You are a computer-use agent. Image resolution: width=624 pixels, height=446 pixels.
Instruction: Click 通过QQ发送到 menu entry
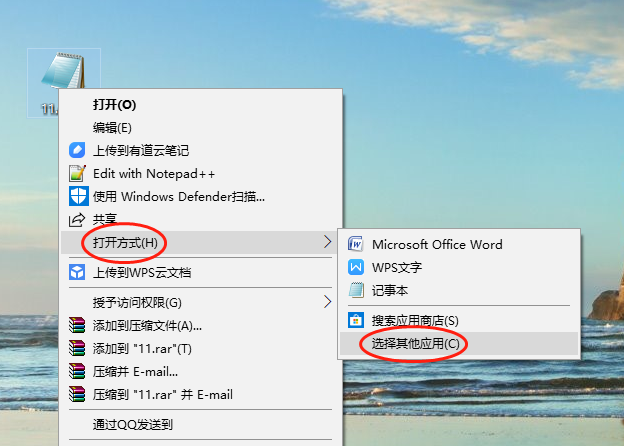point(201,425)
